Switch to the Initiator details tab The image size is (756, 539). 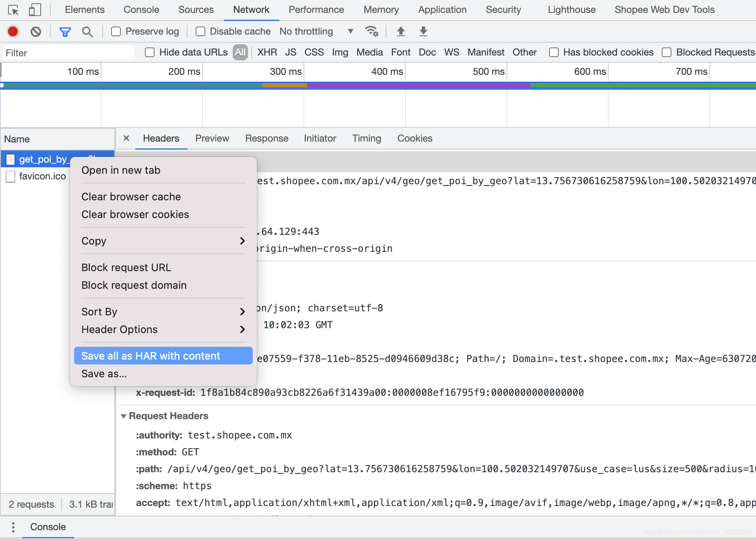point(320,138)
